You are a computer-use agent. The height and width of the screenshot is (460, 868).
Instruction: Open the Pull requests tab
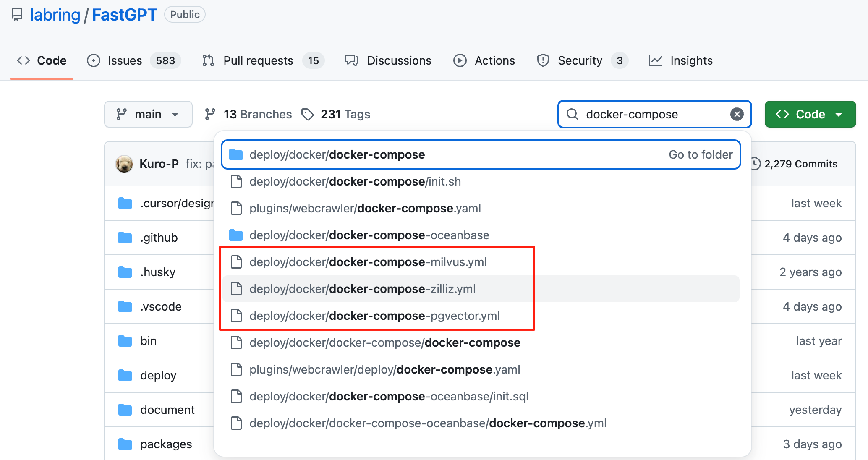pos(263,60)
